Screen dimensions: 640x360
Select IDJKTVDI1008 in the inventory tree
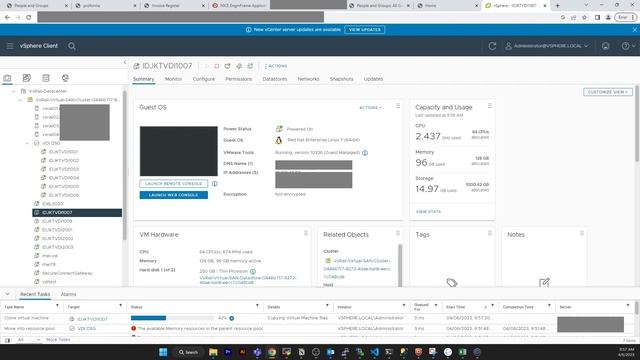57,221
